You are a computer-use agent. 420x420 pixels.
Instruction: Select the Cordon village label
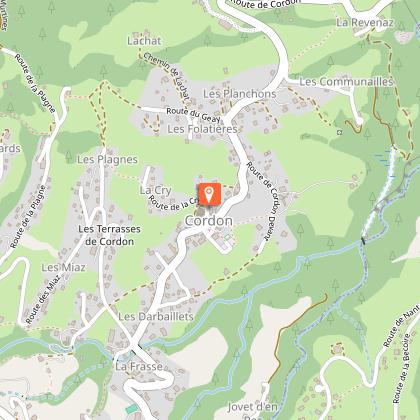(x=209, y=221)
